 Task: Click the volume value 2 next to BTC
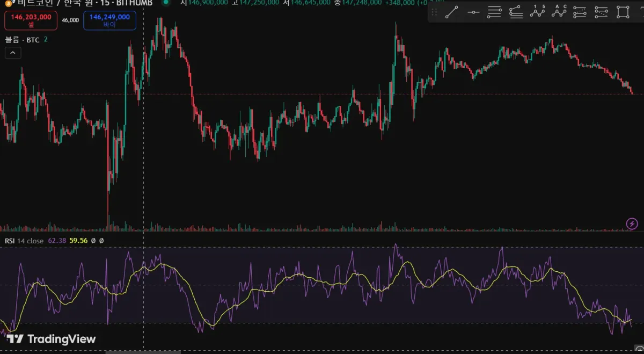(46, 40)
